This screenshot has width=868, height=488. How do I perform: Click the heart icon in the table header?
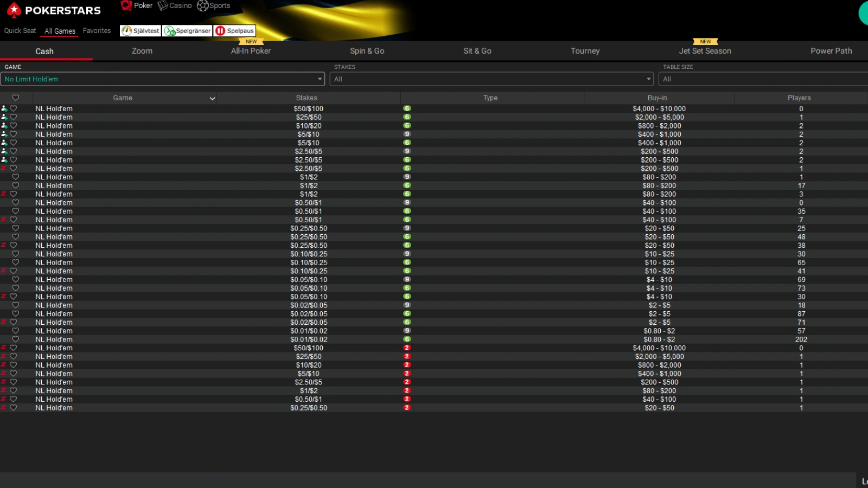point(16,98)
